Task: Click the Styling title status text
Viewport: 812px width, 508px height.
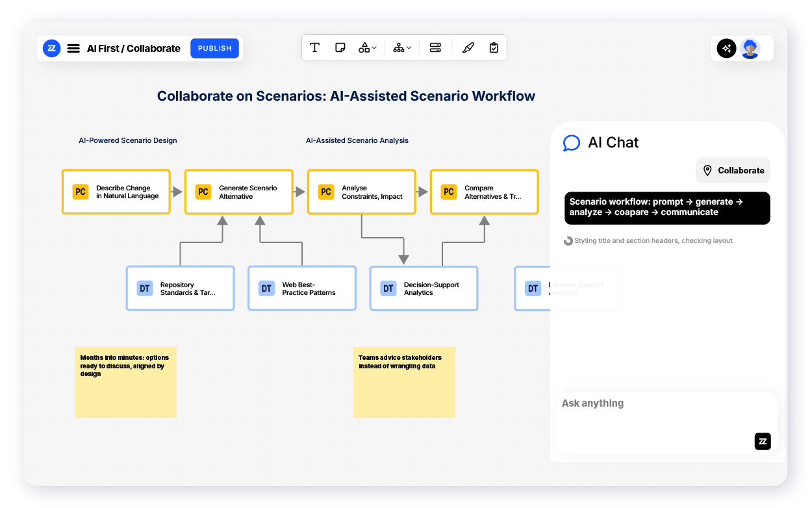Action: 653,240
